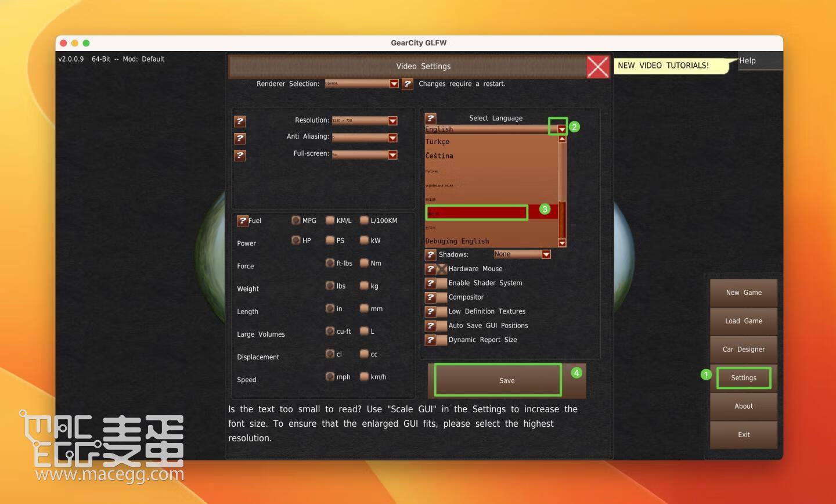Image resolution: width=836 pixels, height=504 pixels.
Task: Click the question mark beside Fuel units
Action: pos(242,221)
